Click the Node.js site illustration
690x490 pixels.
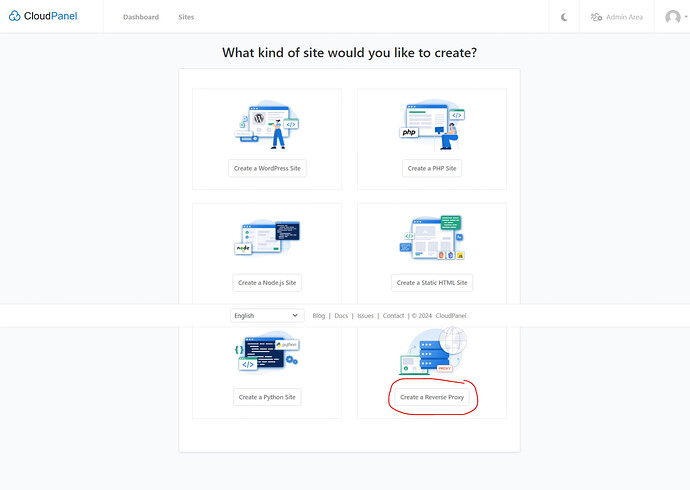(267, 238)
